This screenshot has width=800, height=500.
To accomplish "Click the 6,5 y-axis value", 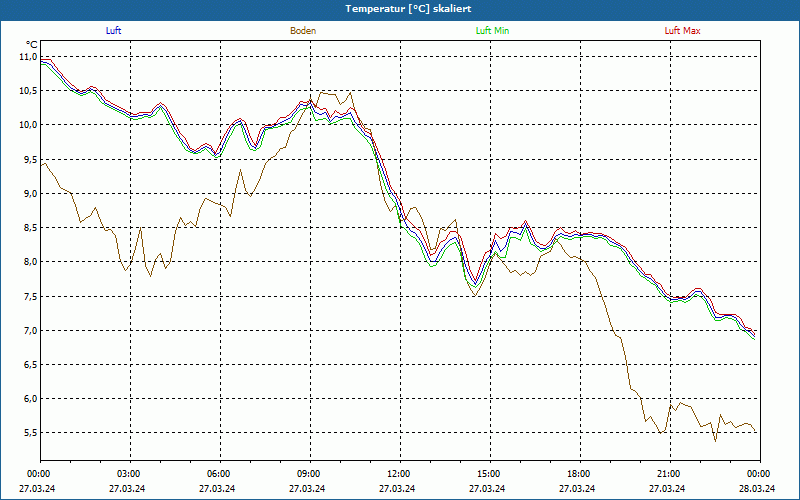I will 31,365.
